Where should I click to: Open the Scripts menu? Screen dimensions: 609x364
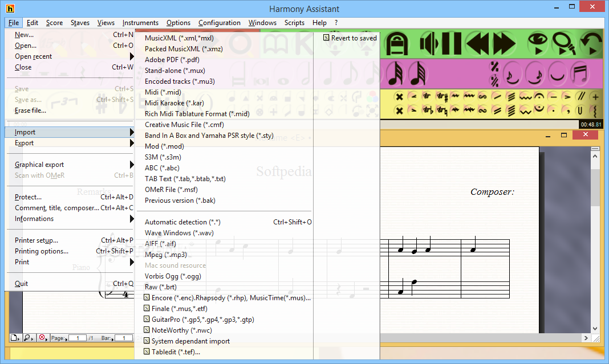point(294,23)
